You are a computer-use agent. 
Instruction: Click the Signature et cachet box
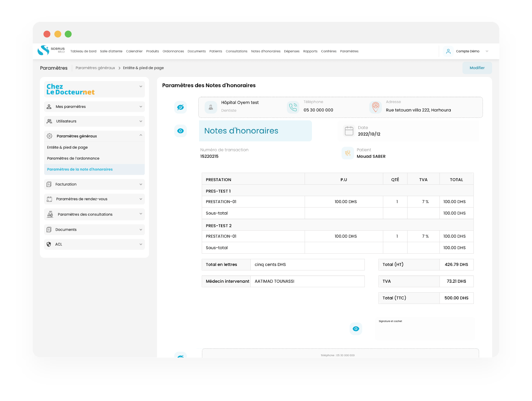[x=425, y=329]
